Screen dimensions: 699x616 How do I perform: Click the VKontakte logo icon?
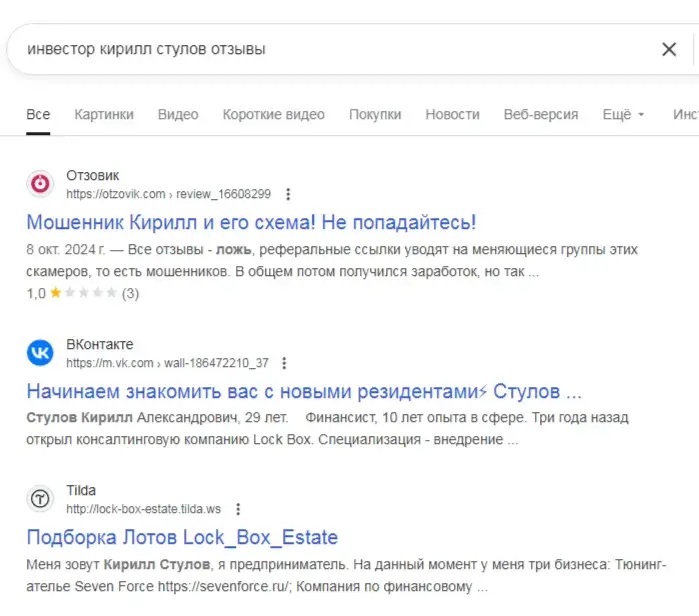point(40,353)
